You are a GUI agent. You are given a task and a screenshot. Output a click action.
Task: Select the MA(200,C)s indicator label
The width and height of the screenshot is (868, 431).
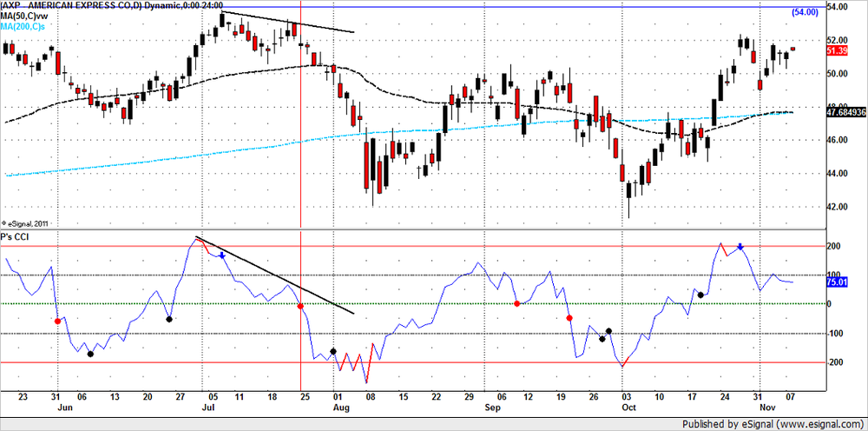click(24, 29)
